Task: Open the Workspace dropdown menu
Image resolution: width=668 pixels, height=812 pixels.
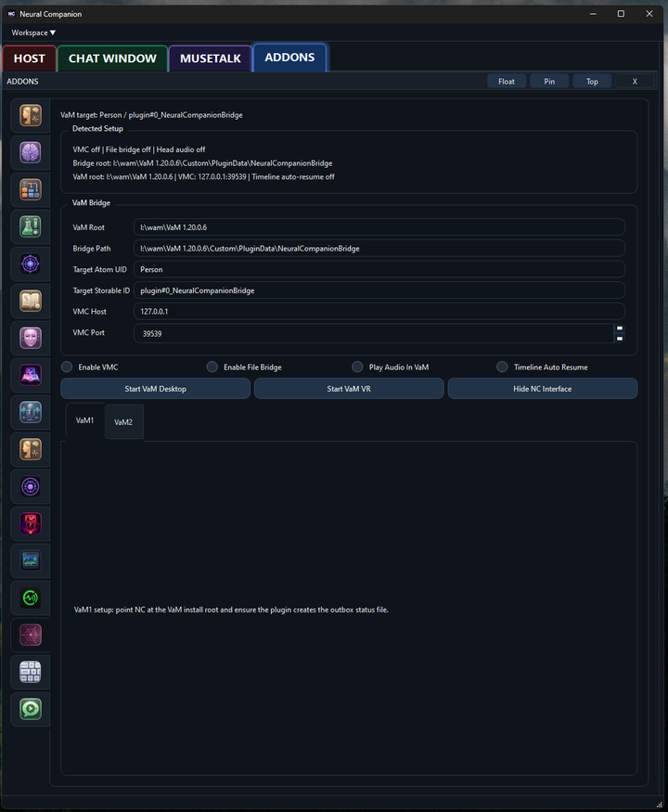Action: [x=33, y=32]
